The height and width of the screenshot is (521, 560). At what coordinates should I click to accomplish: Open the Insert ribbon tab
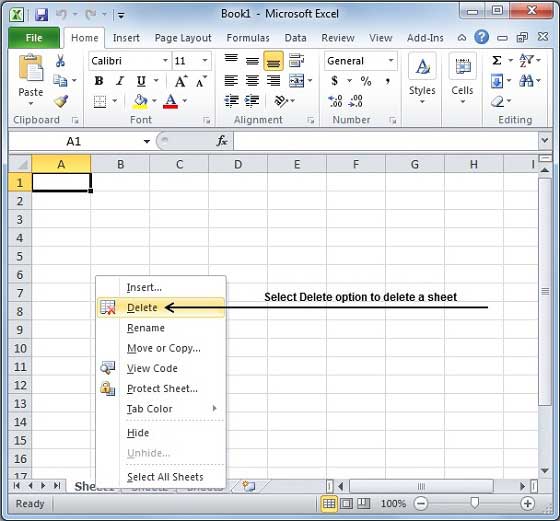click(x=126, y=38)
